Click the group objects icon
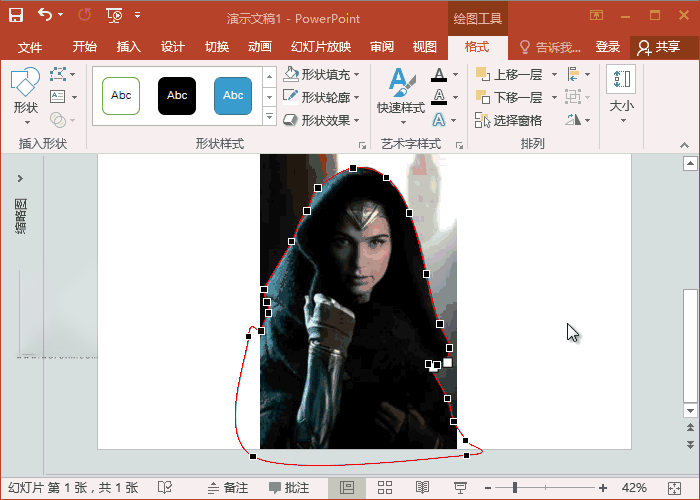This screenshot has height=500, width=700. tap(573, 96)
